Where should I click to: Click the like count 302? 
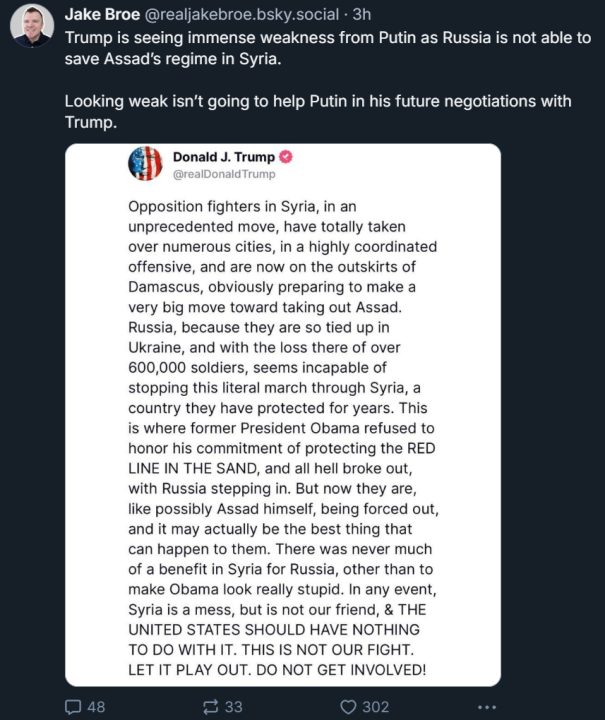point(375,707)
